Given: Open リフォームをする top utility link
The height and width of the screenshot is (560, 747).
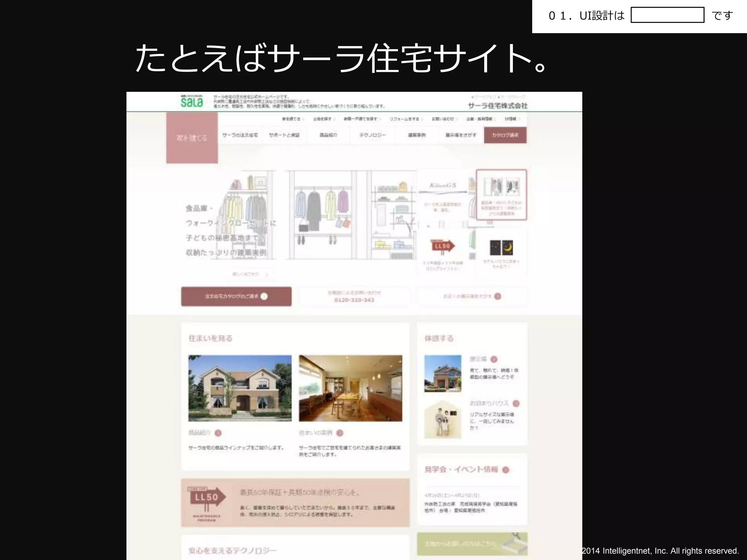Looking at the screenshot, I should coord(406,119).
